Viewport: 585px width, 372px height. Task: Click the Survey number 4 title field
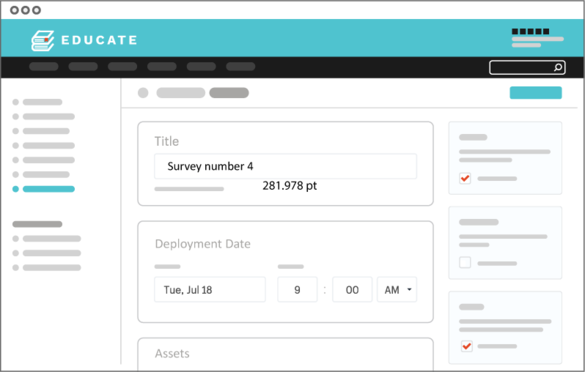tap(285, 166)
